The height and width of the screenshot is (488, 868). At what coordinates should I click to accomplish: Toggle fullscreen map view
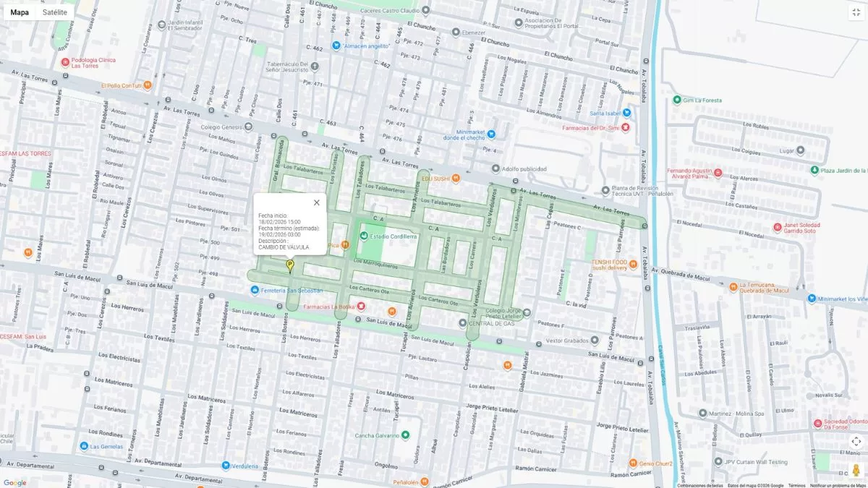coord(856,12)
